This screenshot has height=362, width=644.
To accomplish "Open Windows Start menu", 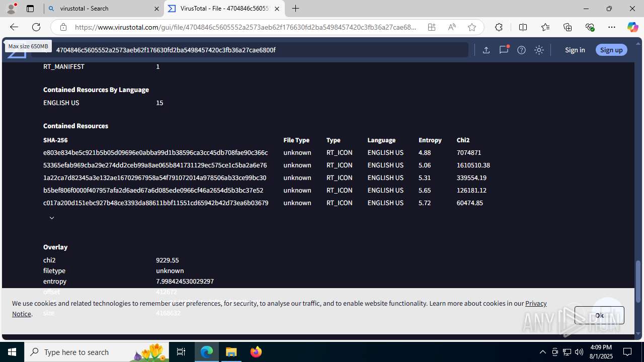I will [x=12, y=352].
